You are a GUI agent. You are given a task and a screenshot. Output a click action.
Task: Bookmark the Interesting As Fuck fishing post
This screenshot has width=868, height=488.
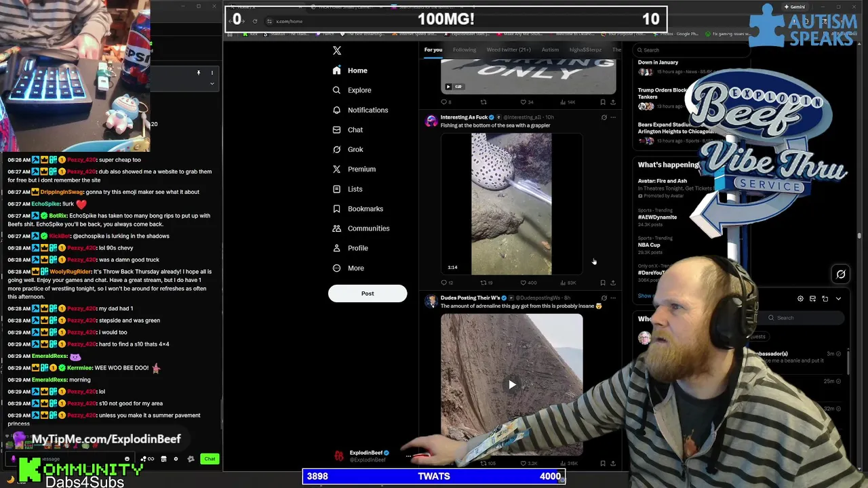(603, 283)
